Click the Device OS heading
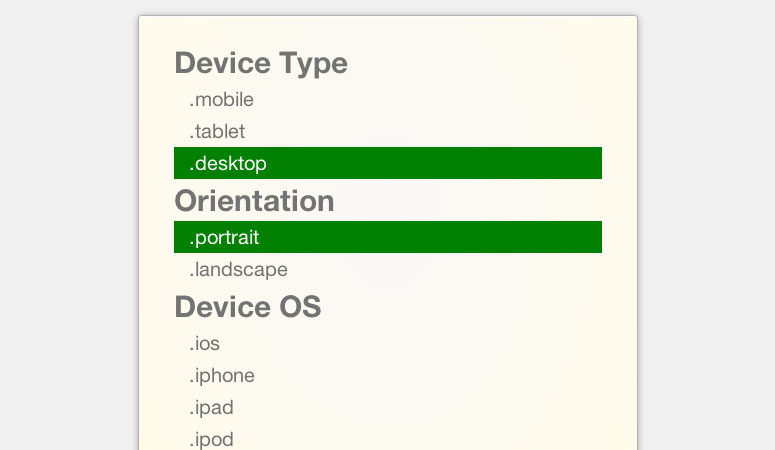The width and height of the screenshot is (775, 450). coord(248,307)
